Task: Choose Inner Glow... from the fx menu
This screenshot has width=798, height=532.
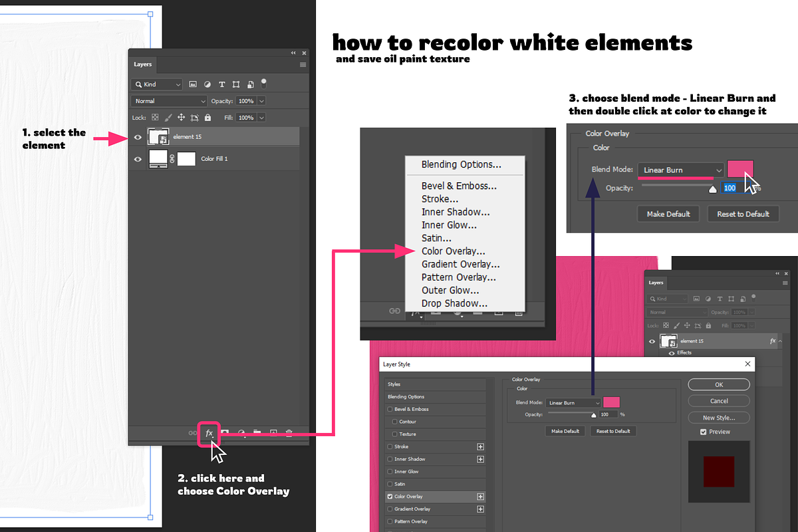Action: (449, 225)
